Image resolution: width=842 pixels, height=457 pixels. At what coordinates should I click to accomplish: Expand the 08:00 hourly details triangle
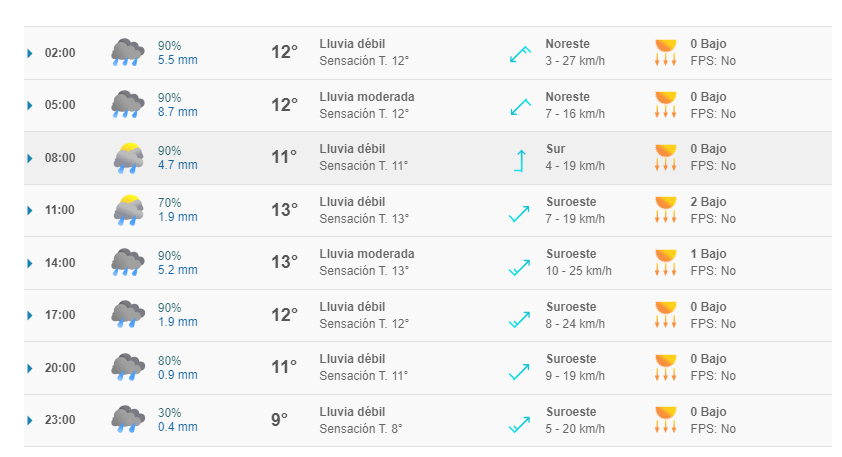coord(30,158)
